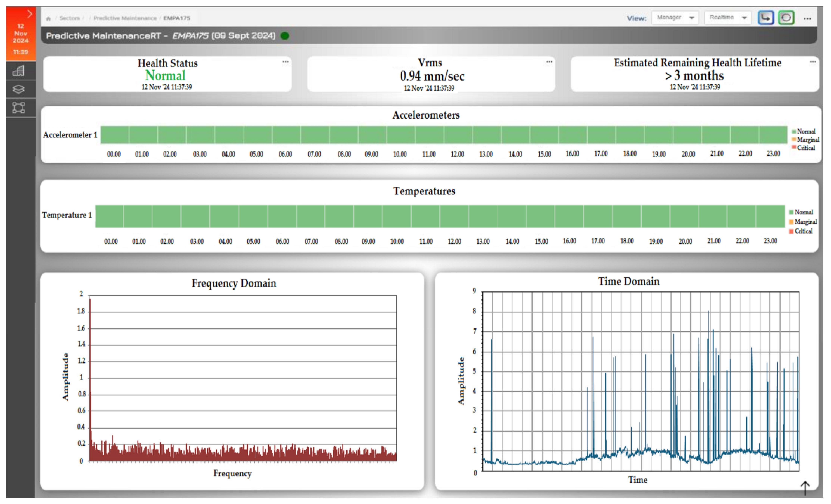
Task: Select Accelerometer 1 segment at 12.00
Action: pyautogui.click(x=458, y=135)
